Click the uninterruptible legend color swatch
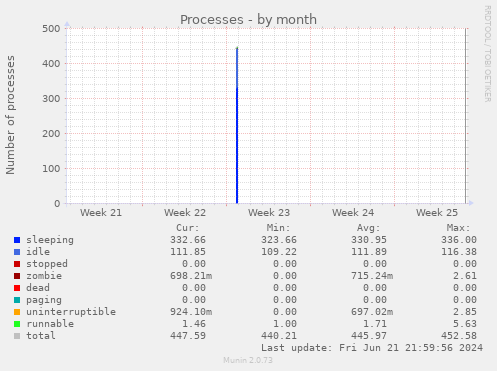 (x=17, y=312)
